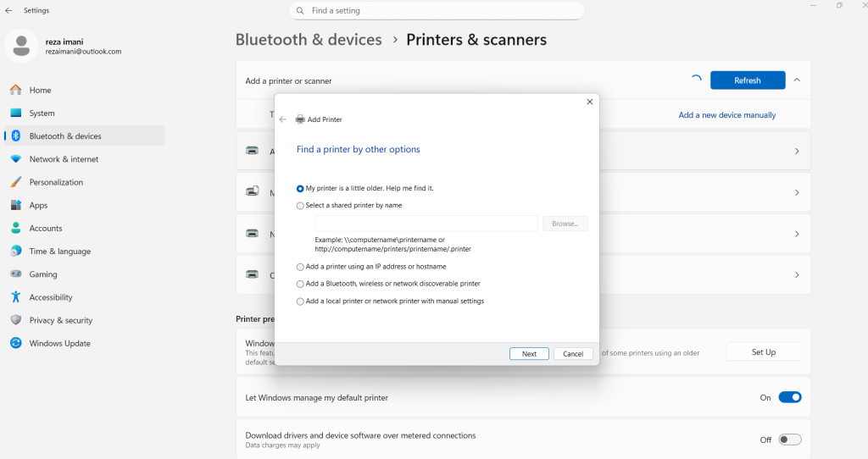The image size is (868, 459).
Task: Click the shared printer name text field
Action: click(426, 224)
